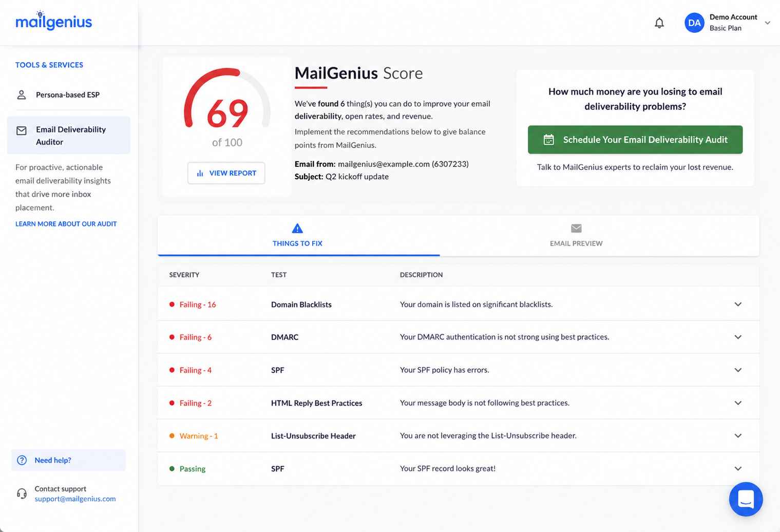Click the DMARC test name
780x532 pixels.
point(284,337)
